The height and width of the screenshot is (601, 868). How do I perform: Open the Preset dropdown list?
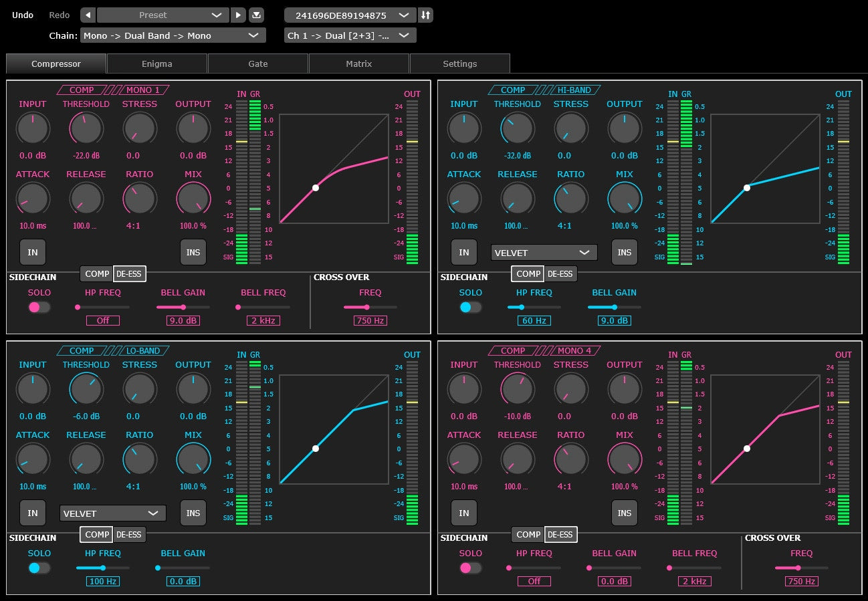(x=163, y=15)
